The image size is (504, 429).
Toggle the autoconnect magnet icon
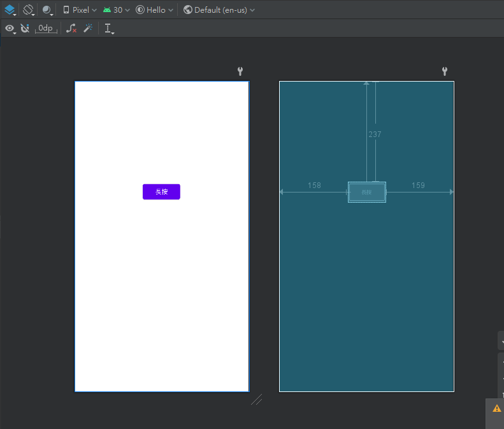25,28
